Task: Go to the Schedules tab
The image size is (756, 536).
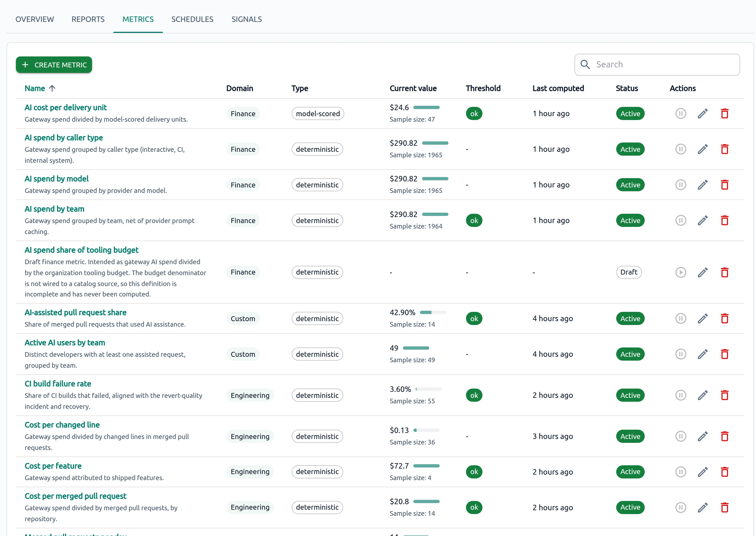Action: point(192,19)
